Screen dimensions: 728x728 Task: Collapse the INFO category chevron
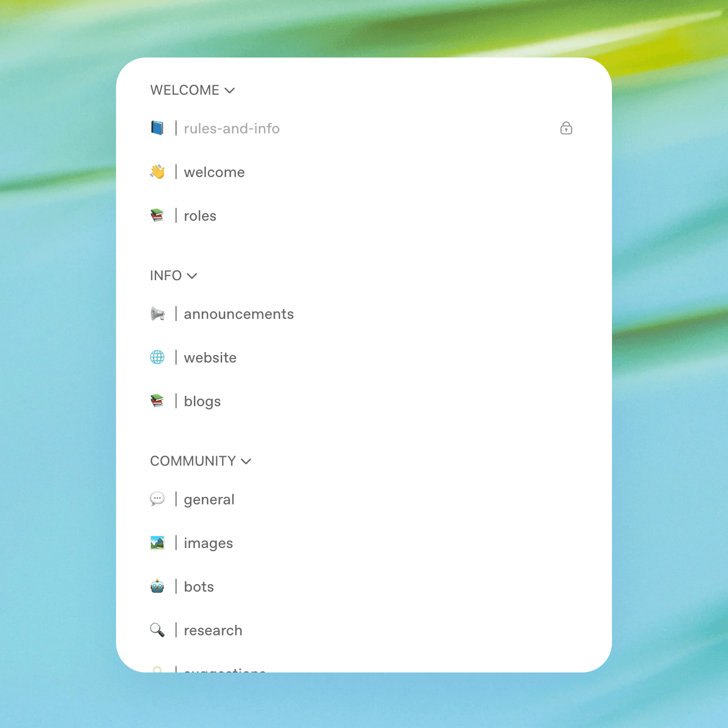coord(192,276)
